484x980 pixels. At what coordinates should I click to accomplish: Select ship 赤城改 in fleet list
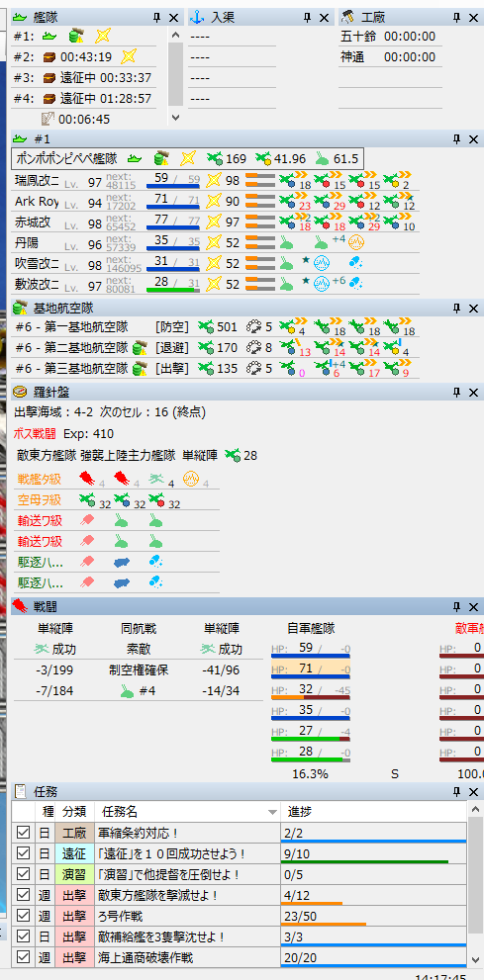[32, 222]
